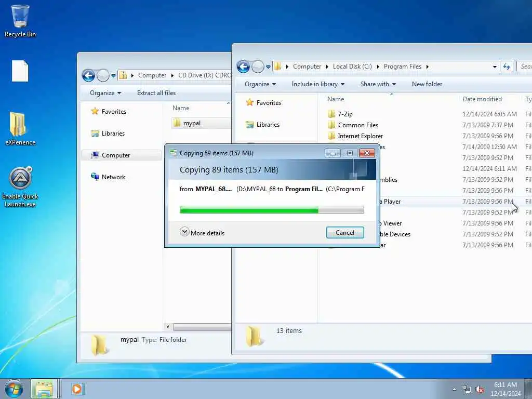Sort by Date modified column
Viewport: 532px width, 399px height.
pyautogui.click(x=482, y=99)
